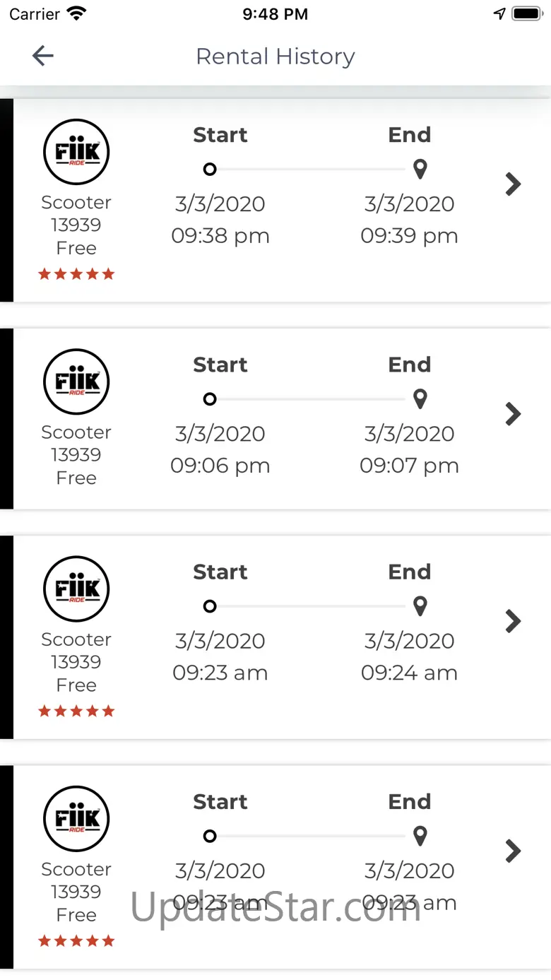The image size is (551, 980).
Task: Tap end location pin for 09:24 am ride
Action: click(x=420, y=606)
